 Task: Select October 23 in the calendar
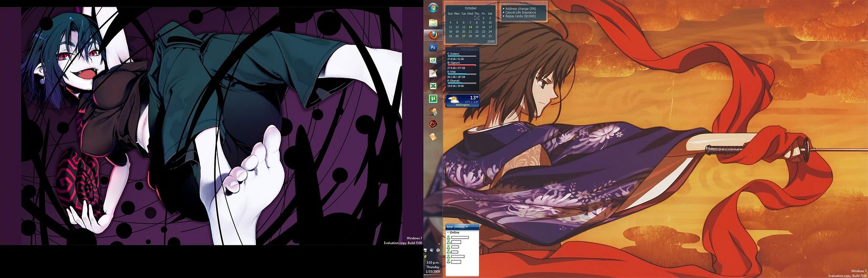coord(483,32)
